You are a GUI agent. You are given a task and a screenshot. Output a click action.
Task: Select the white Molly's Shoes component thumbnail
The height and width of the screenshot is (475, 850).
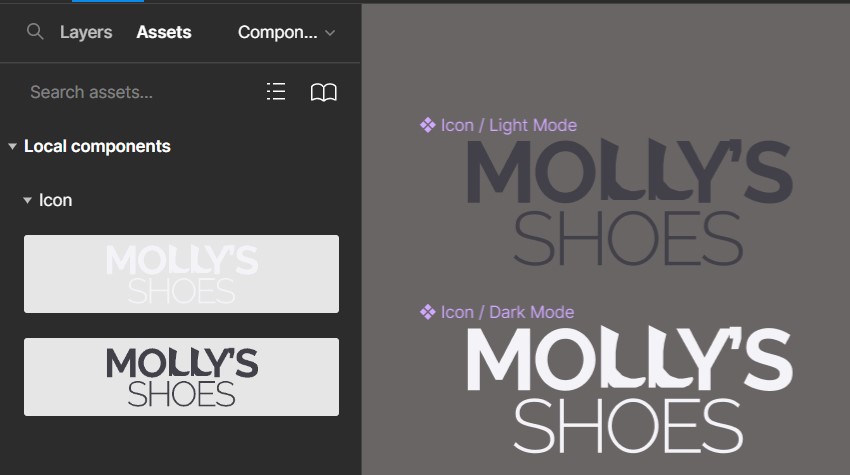point(182,274)
